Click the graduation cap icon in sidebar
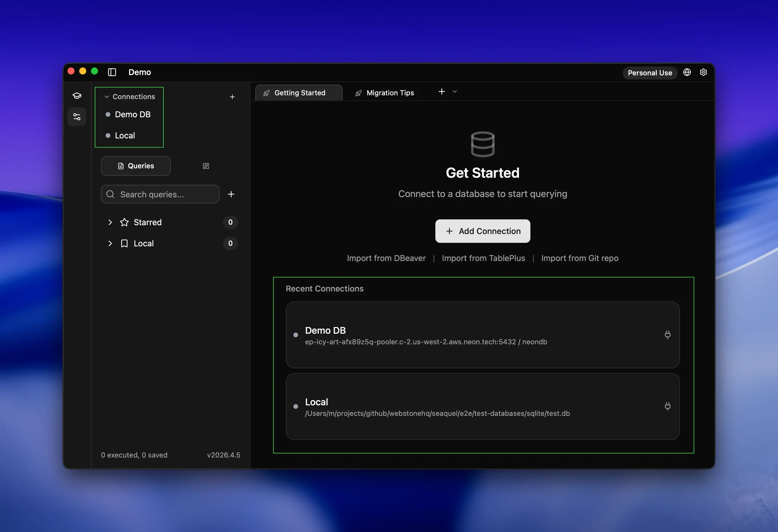 point(77,96)
